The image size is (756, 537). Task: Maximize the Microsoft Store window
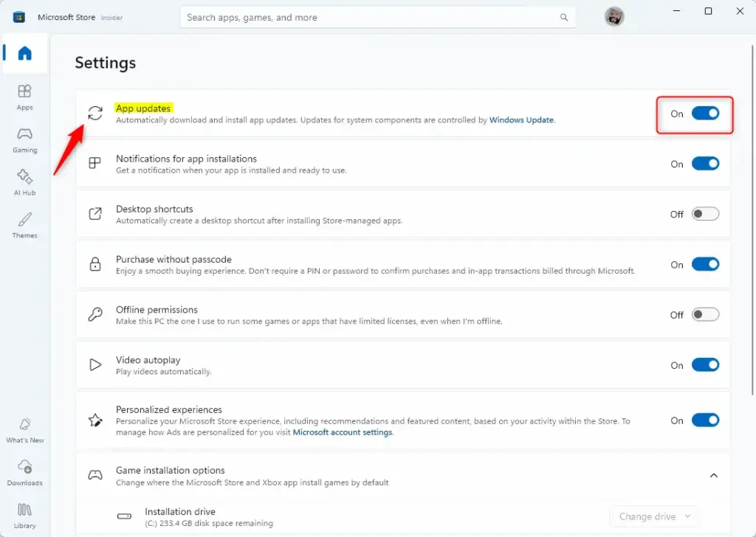coord(708,10)
